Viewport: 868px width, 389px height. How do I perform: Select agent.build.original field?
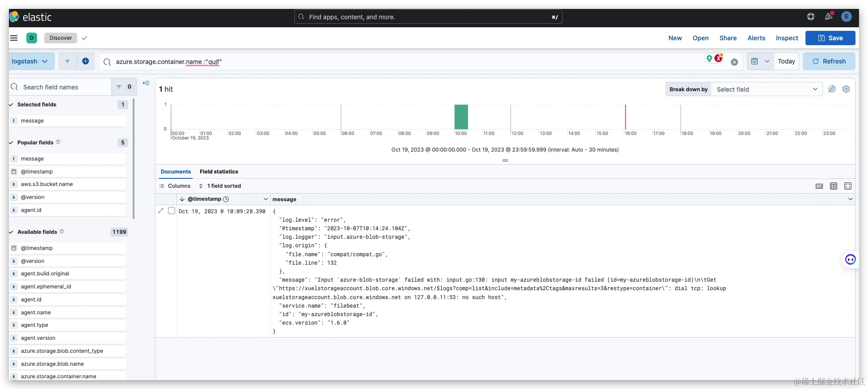(x=68, y=274)
